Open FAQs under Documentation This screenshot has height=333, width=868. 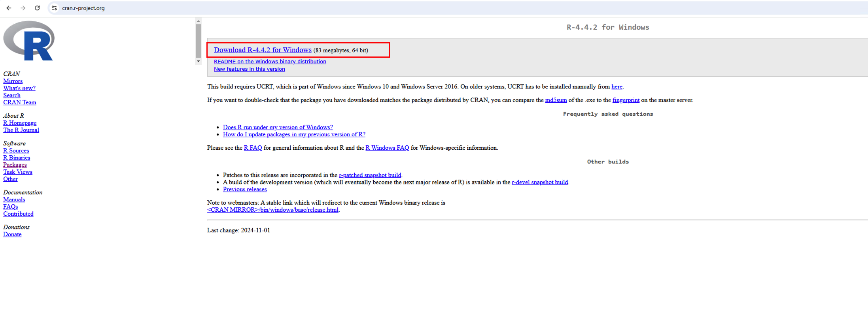coord(11,207)
